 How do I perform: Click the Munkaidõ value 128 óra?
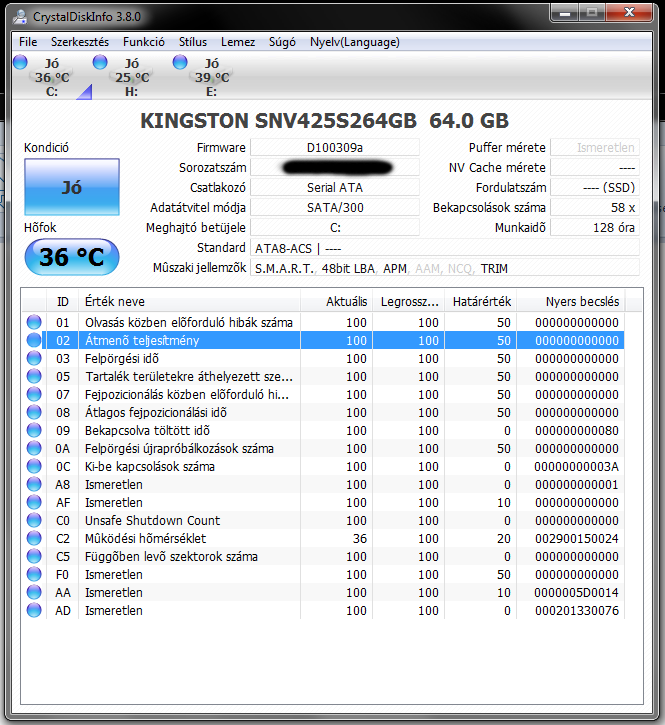click(x=595, y=227)
